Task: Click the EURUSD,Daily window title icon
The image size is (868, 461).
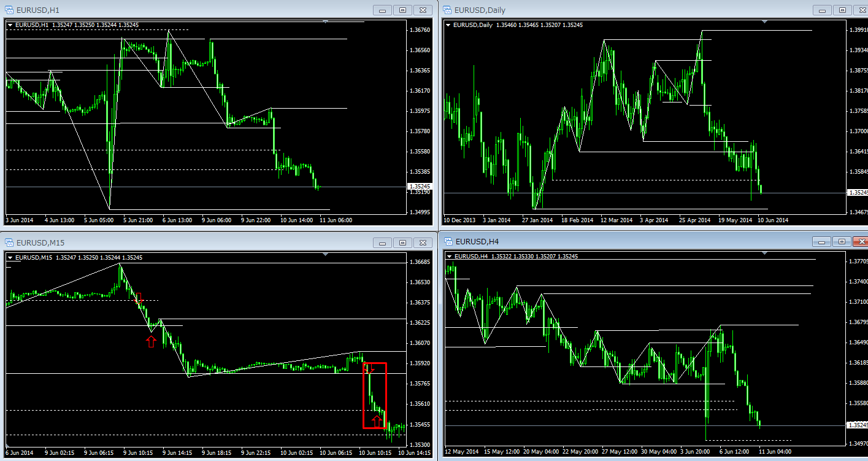Action: [x=447, y=10]
